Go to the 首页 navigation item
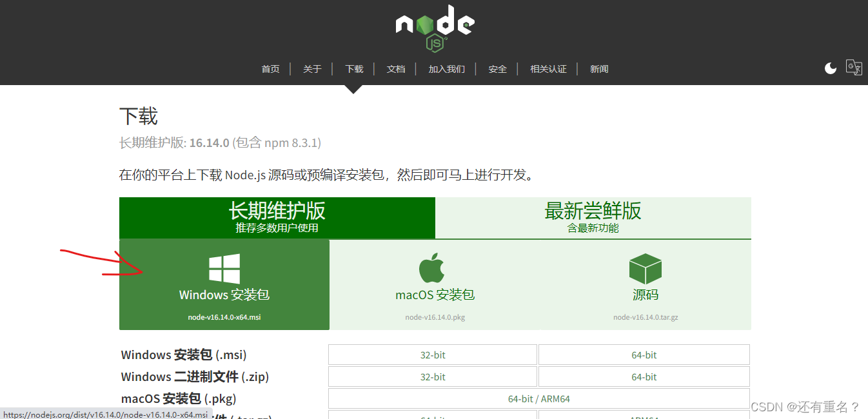868x419 pixels. pos(270,69)
